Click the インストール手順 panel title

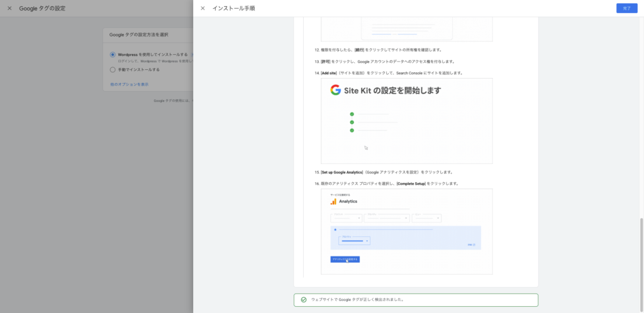point(233,8)
